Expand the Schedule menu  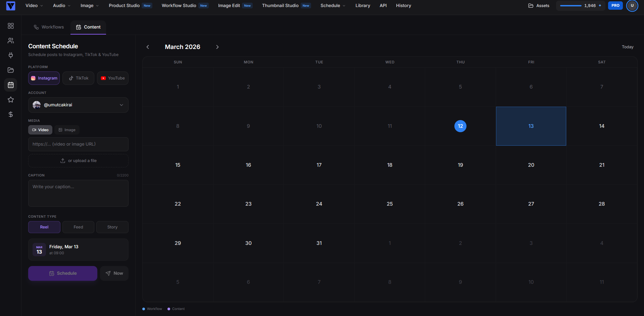[x=333, y=6]
